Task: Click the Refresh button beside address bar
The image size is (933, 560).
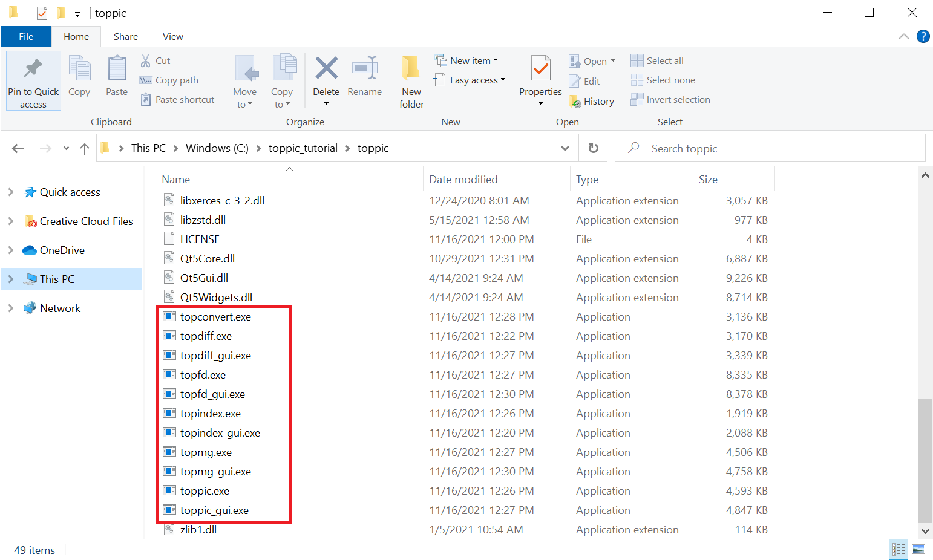Action: point(594,148)
